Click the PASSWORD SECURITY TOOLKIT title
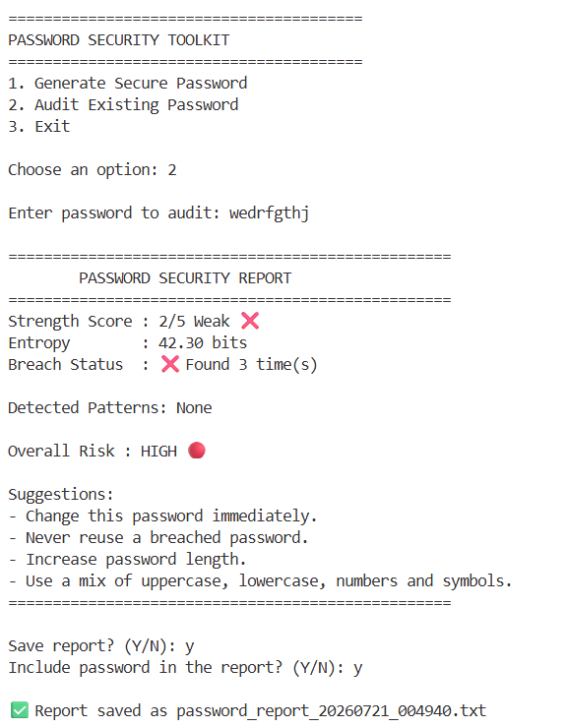 (x=119, y=40)
